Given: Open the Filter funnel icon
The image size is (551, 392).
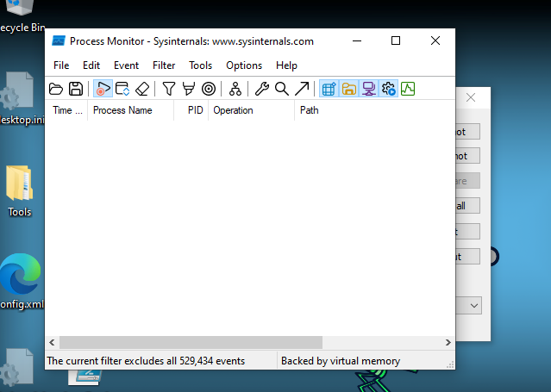Looking at the screenshot, I should tap(169, 89).
